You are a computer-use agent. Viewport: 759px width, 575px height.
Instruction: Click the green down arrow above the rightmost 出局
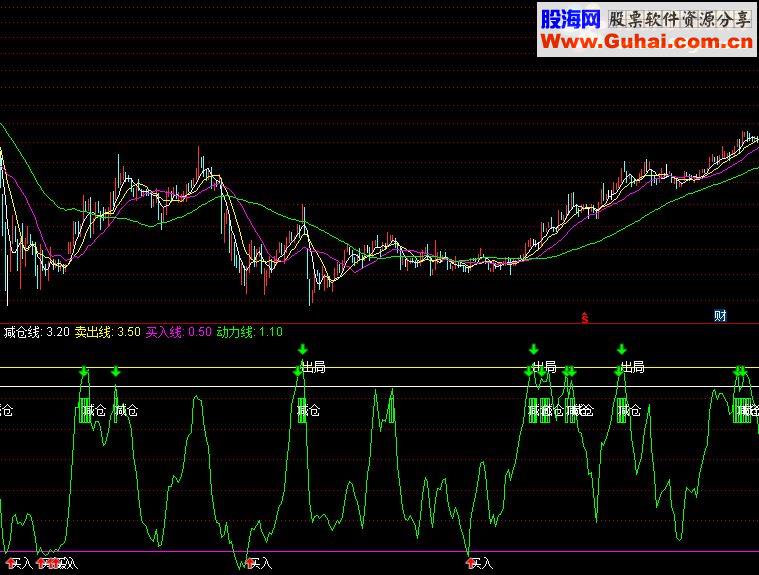[x=622, y=349]
